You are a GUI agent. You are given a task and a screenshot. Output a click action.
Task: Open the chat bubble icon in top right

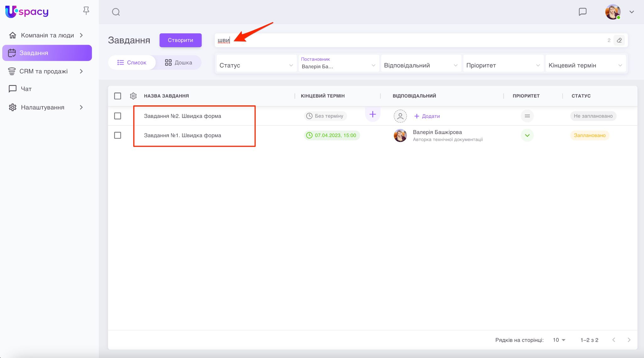pyautogui.click(x=582, y=12)
